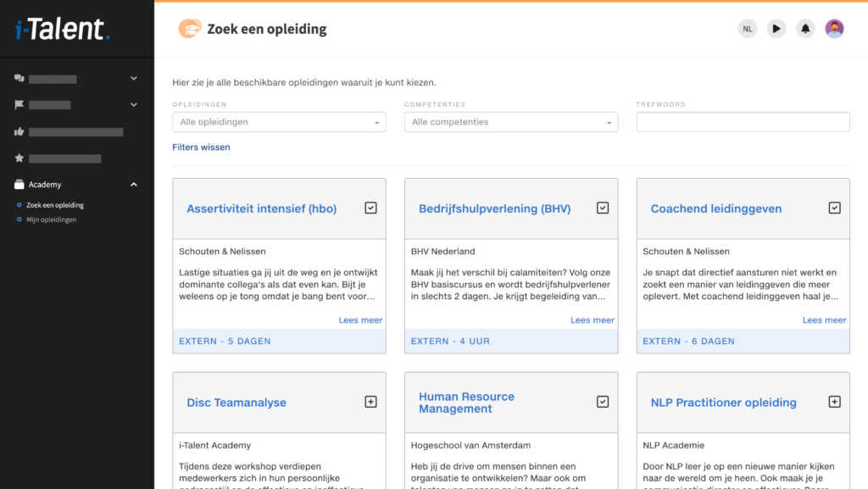Click Lees meer on Coachend leidinggeven card

coord(824,320)
